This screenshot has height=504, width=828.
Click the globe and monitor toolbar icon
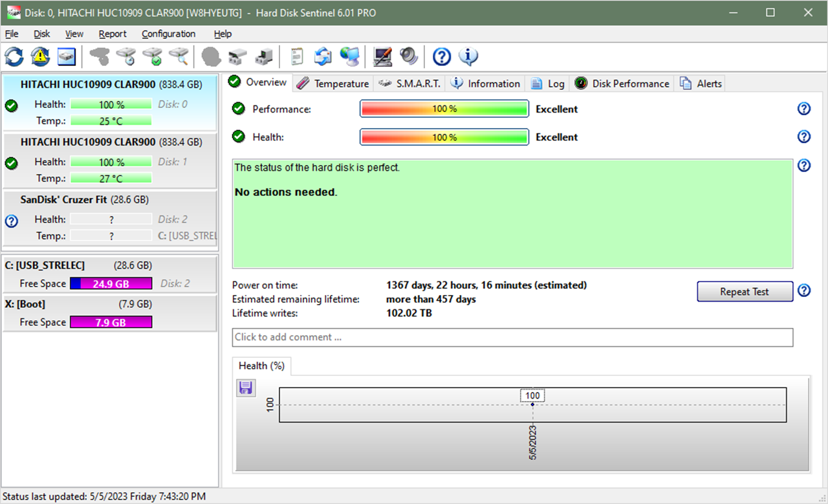[350, 57]
